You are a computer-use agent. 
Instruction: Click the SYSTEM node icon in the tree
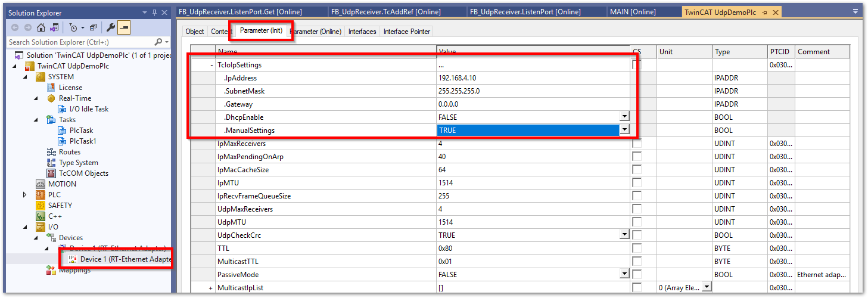point(41,77)
